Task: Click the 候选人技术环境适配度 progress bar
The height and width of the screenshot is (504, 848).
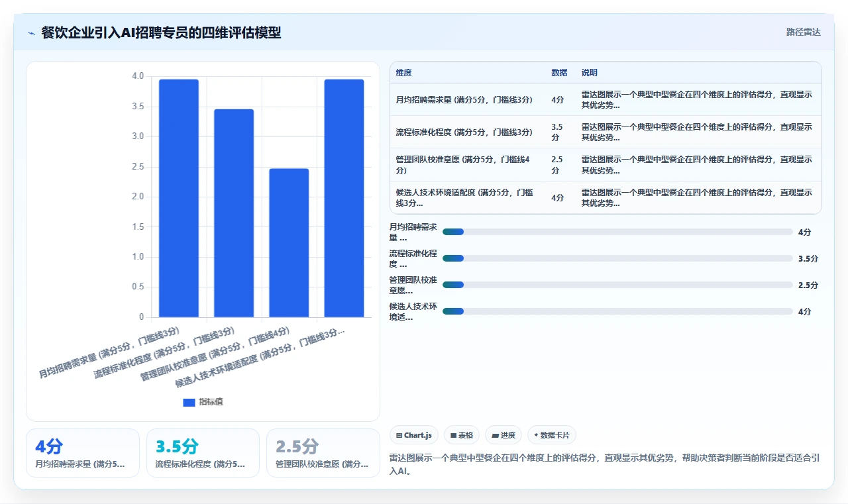Action: [x=617, y=311]
